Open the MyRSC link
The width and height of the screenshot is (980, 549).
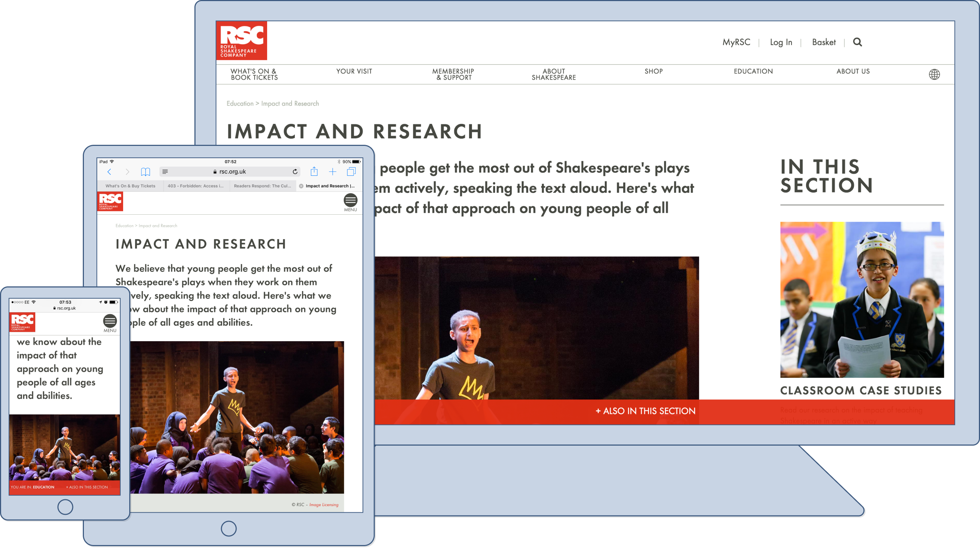(x=736, y=42)
